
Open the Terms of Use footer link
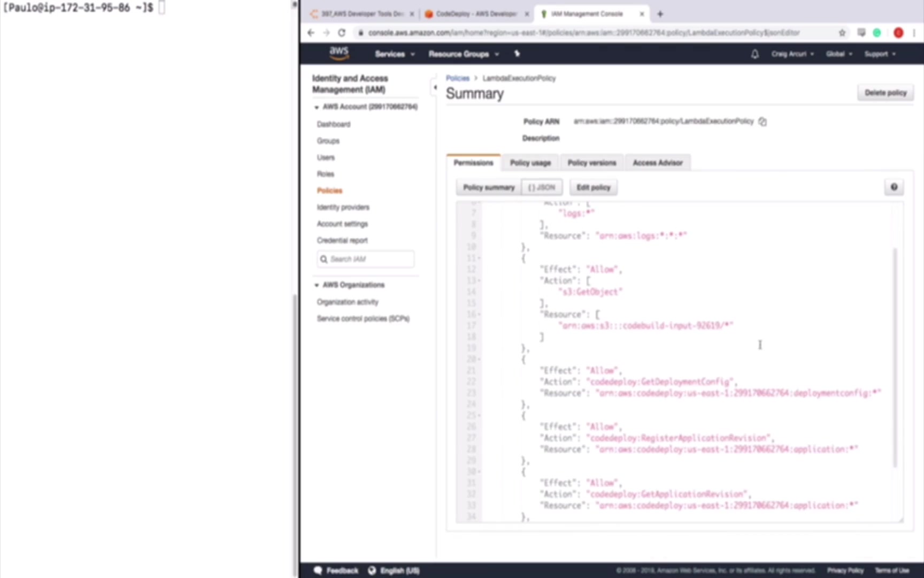[892, 571]
